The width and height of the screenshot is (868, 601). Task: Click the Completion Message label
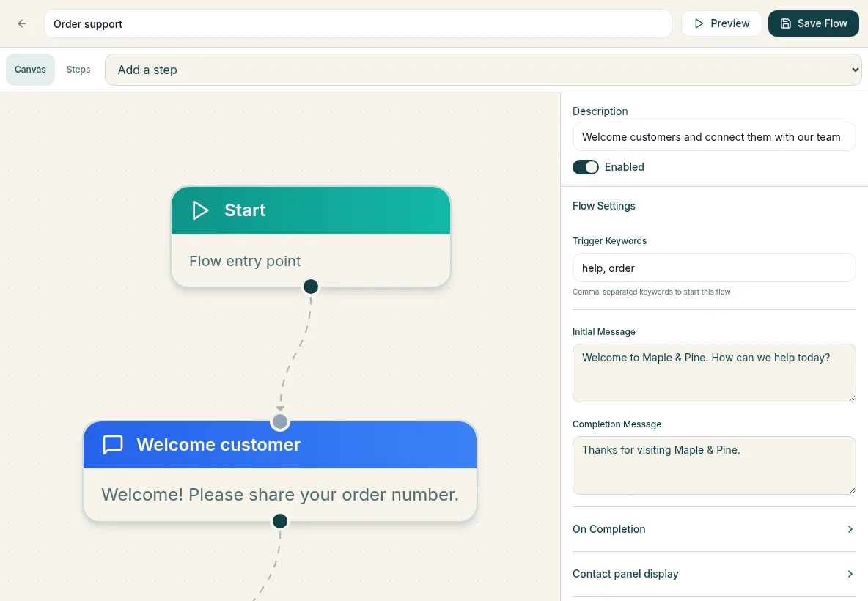pos(617,424)
